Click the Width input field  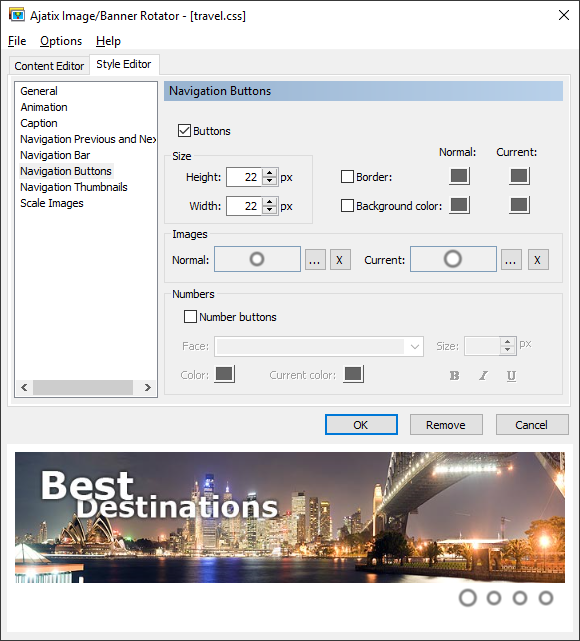coord(244,206)
